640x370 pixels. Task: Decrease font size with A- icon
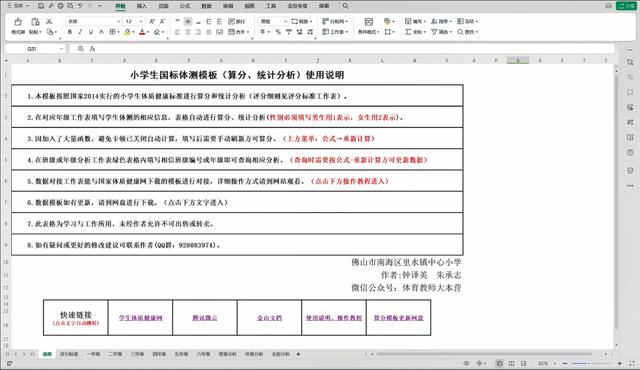(162, 21)
